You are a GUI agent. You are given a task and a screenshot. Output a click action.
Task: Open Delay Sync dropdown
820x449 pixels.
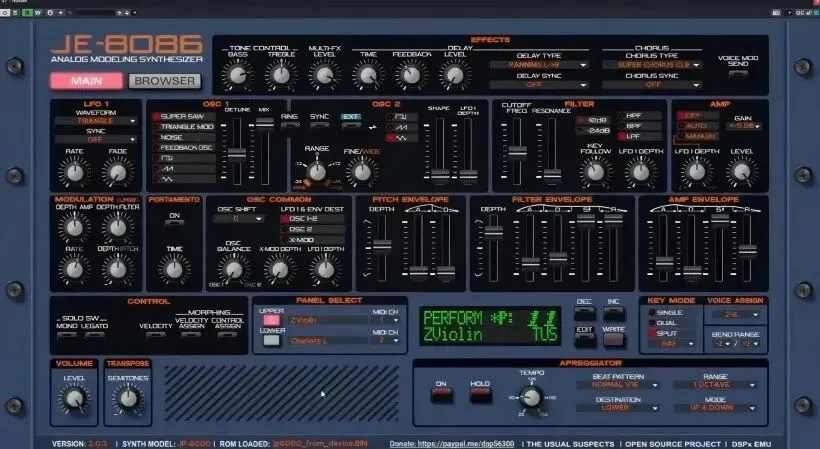[539, 85]
